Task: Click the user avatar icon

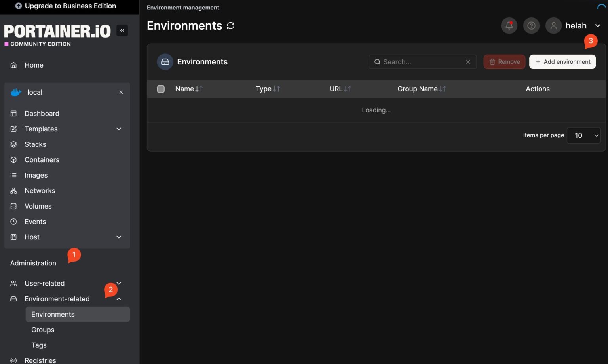Action: click(553, 26)
